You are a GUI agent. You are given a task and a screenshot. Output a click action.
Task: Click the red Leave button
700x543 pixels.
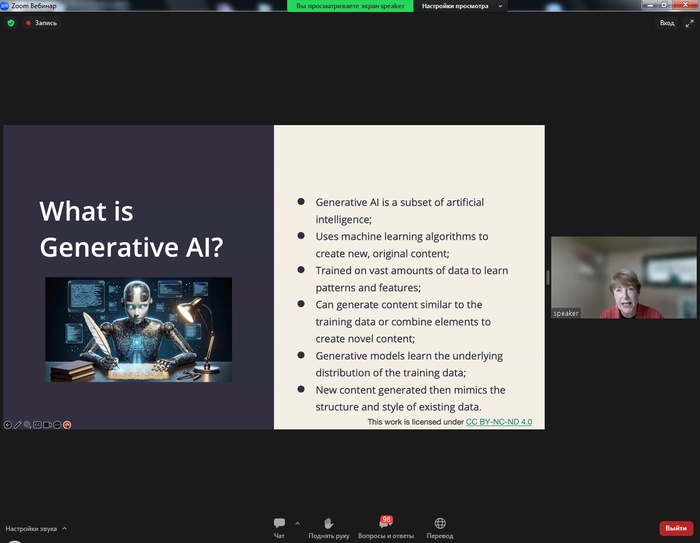click(x=676, y=528)
